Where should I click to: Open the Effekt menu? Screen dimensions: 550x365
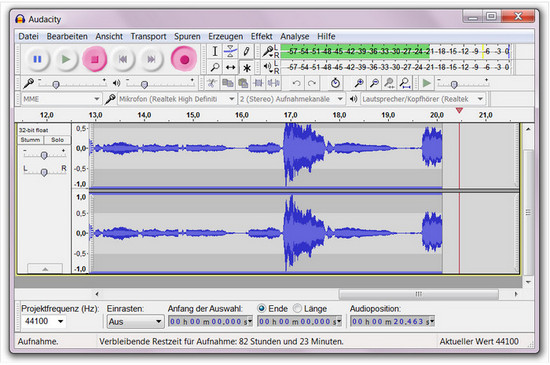261,36
